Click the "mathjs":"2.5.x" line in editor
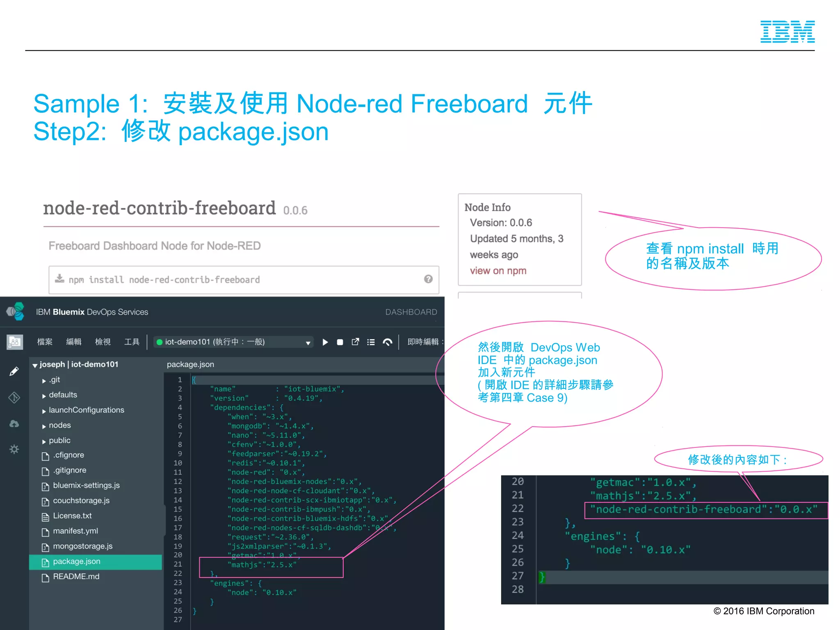This screenshot has height=630, width=840. click(x=262, y=565)
